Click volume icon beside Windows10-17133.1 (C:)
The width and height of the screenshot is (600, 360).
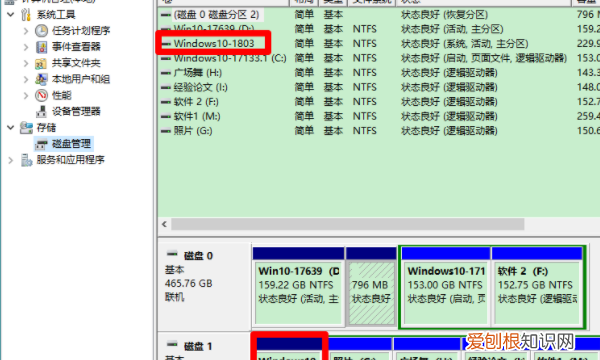pos(166,58)
